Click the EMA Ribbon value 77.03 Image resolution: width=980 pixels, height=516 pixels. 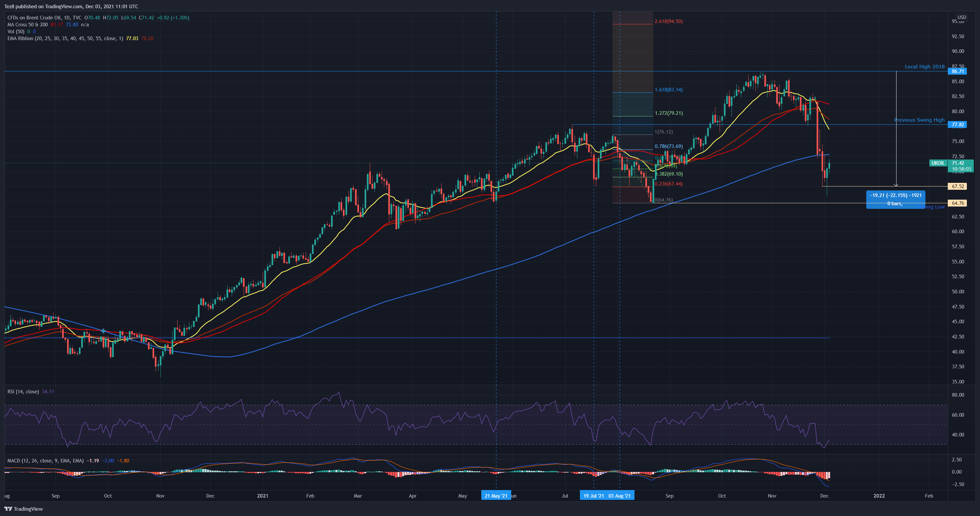coord(132,38)
